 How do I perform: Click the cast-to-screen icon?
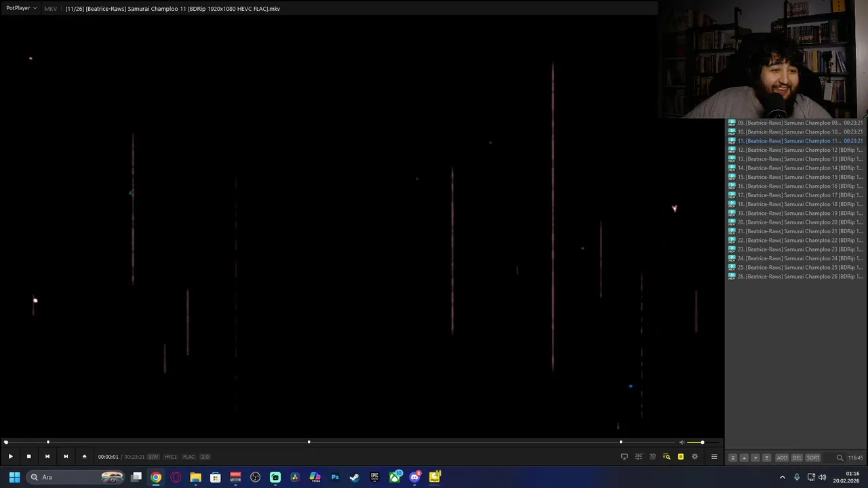[625, 457]
